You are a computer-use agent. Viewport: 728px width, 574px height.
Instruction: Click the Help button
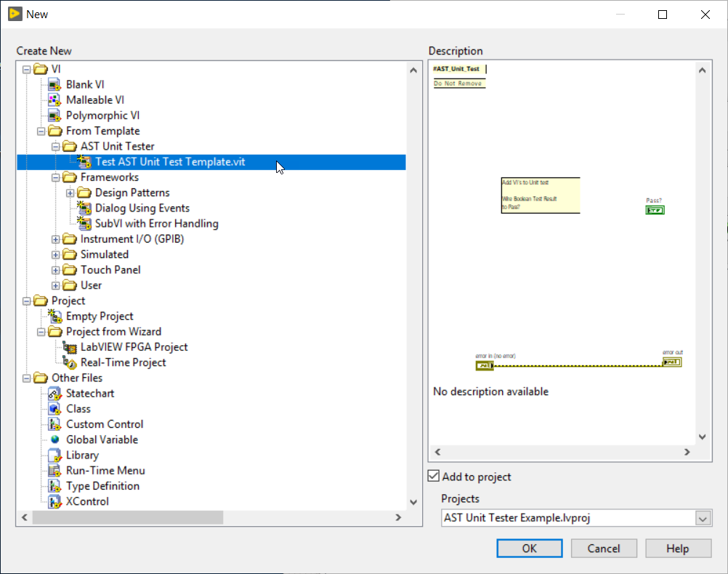point(678,549)
